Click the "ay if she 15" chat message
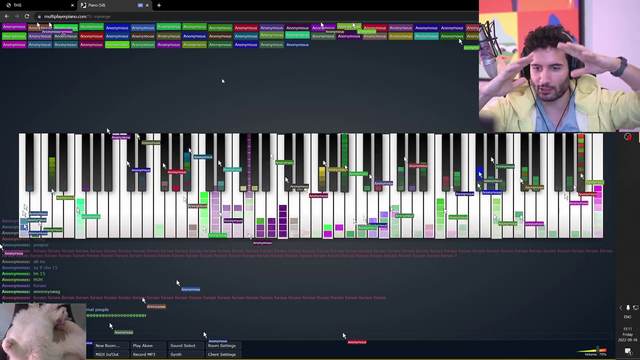The width and height of the screenshot is (640, 360). coord(45,268)
